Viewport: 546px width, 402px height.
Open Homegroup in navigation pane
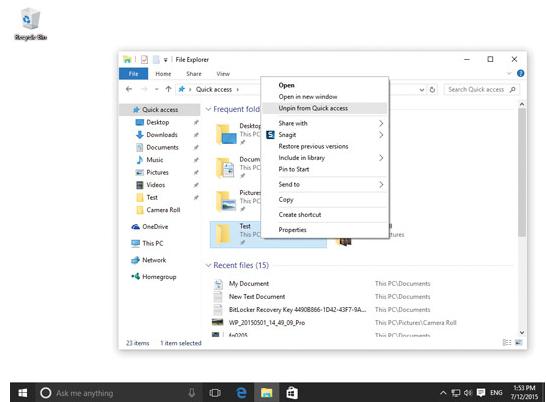(x=159, y=277)
